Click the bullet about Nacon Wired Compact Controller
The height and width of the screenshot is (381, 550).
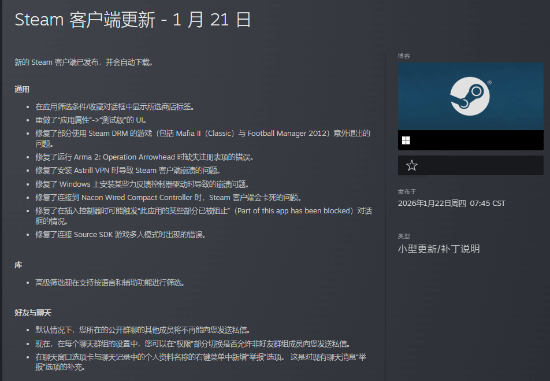click(168, 198)
